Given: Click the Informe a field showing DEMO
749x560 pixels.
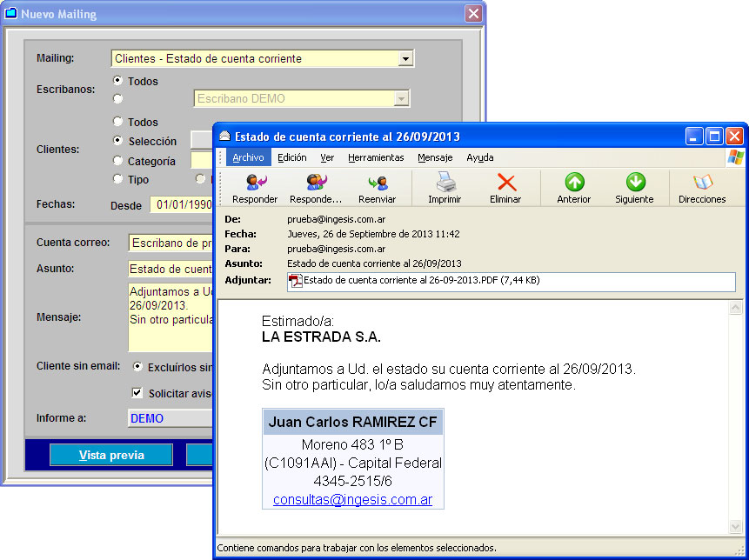Looking at the screenshot, I should pos(171,418).
